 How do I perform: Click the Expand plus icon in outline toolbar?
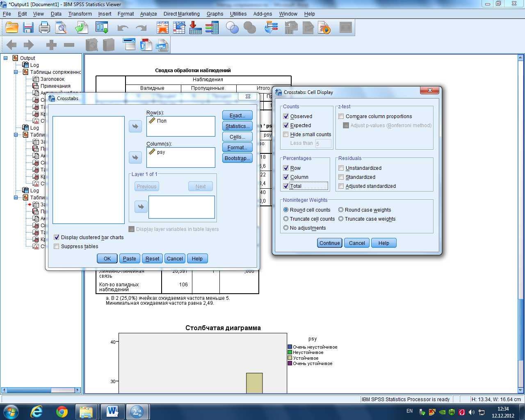[x=51, y=45]
